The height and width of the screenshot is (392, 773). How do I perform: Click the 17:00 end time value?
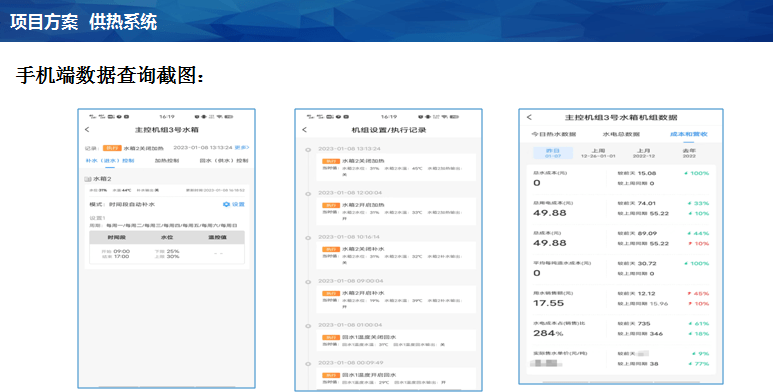[x=122, y=256]
